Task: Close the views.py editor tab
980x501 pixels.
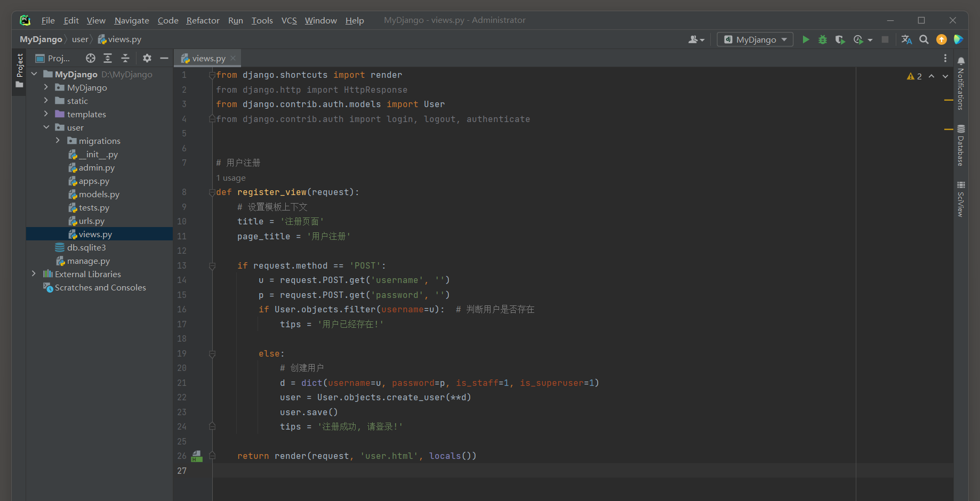Action: (233, 58)
